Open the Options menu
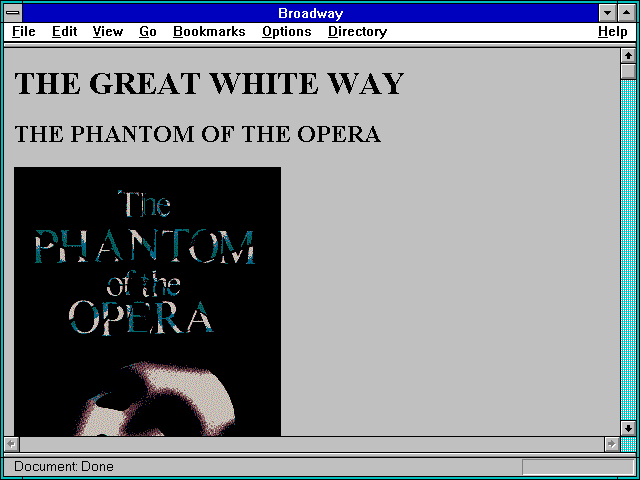The width and height of the screenshot is (640, 480). click(287, 32)
